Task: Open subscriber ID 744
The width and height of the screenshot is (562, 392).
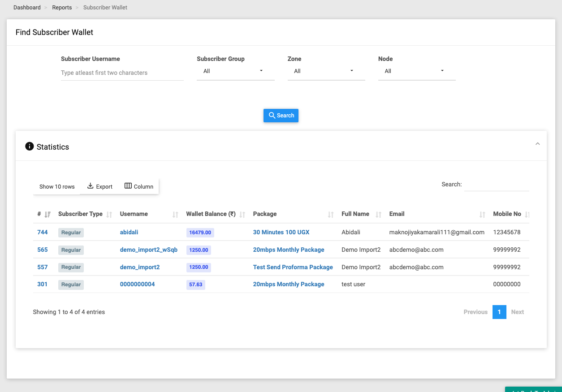Action: 43,232
